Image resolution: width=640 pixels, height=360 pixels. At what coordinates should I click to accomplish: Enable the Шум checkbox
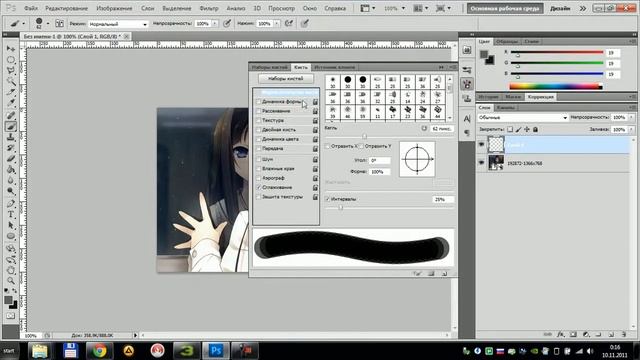tap(258, 159)
